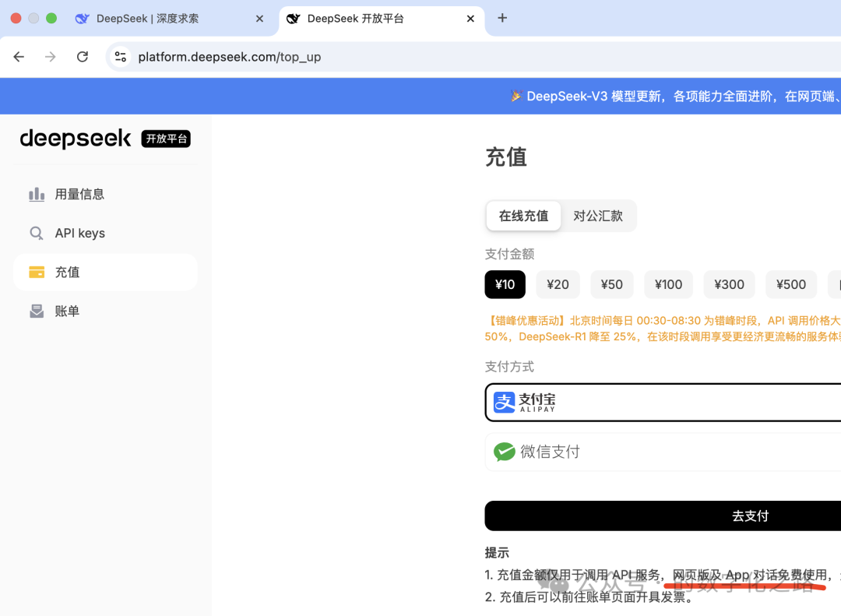This screenshot has width=841, height=616.
Task: Open a new browser tab
Action: click(x=502, y=18)
